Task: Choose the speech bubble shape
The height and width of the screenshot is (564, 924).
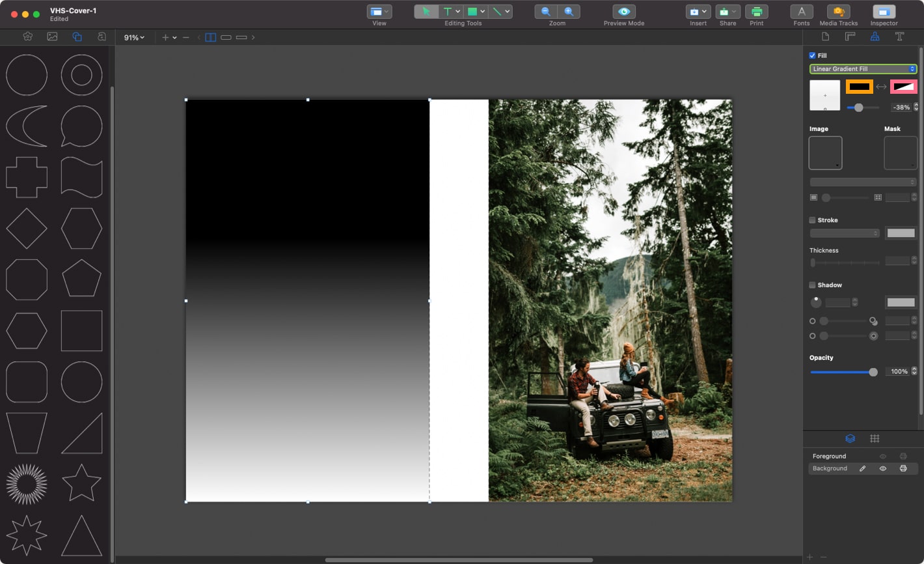Action: 81,126
